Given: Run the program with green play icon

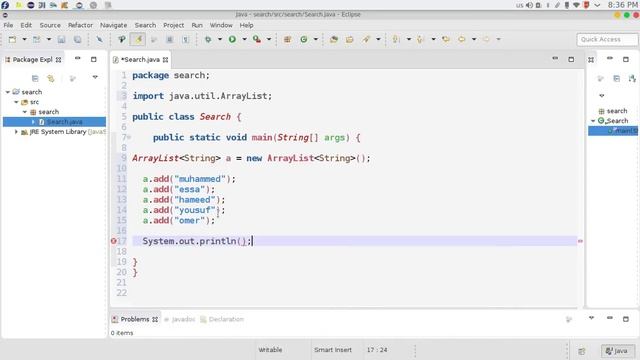Looking at the screenshot, I should (232, 39).
